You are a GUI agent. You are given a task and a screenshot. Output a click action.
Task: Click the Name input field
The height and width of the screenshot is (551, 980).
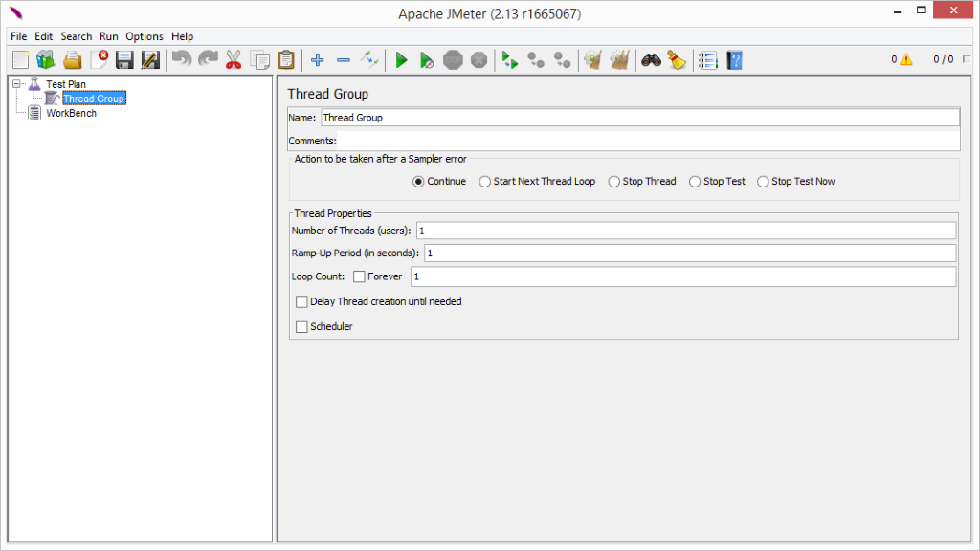click(x=640, y=118)
